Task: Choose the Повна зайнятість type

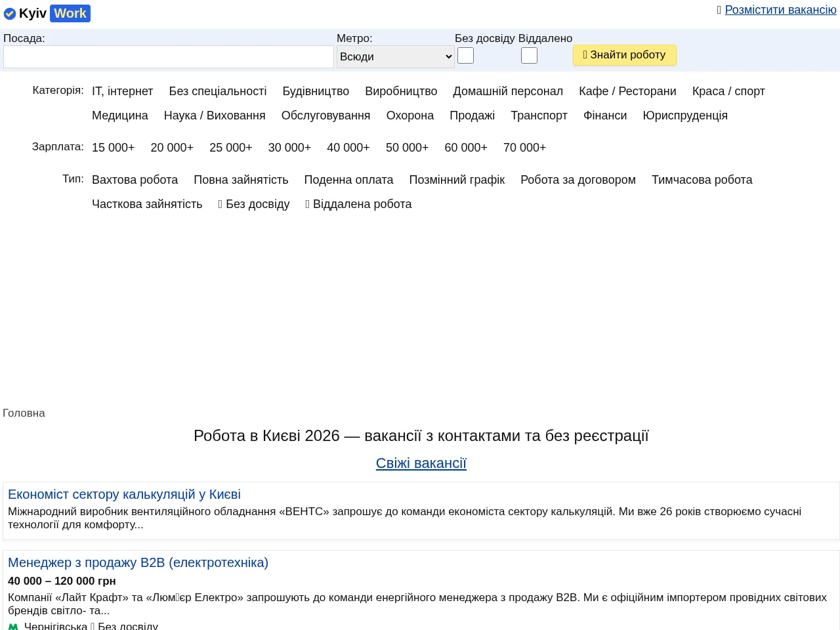Action: [241, 180]
